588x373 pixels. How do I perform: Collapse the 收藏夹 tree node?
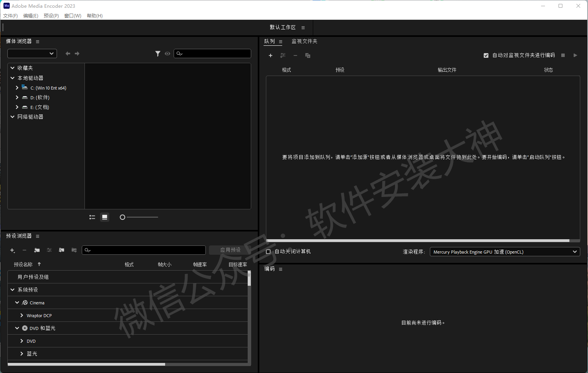[x=12, y=68]
